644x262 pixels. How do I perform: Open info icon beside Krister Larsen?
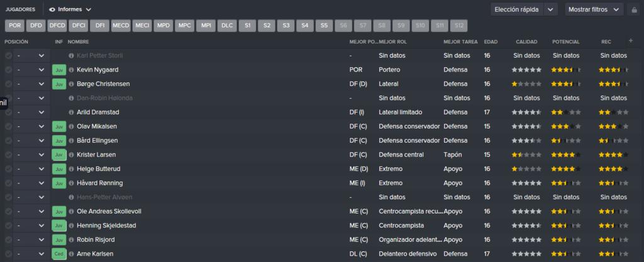click(x=72, y=155)
